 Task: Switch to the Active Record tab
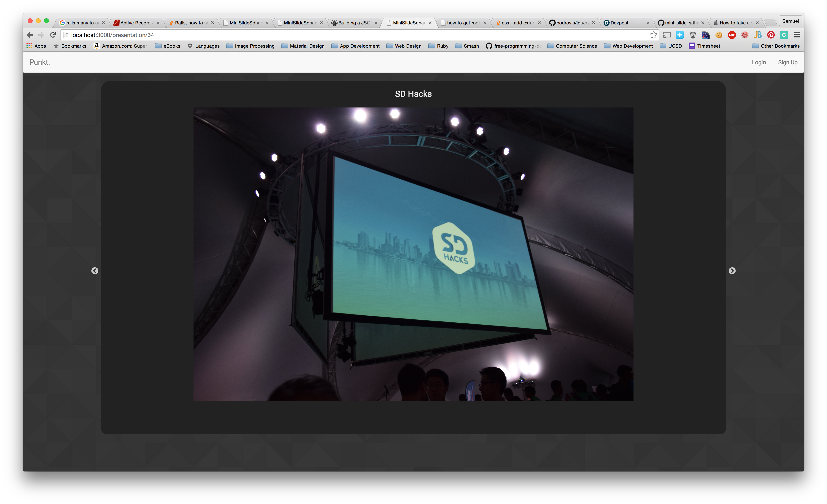tap(135, 23)
